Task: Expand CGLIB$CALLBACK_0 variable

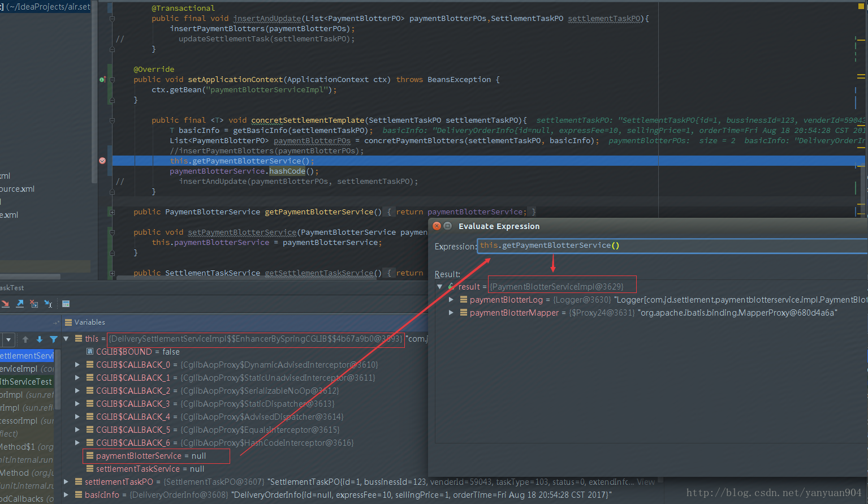Action: coord(77,365)
